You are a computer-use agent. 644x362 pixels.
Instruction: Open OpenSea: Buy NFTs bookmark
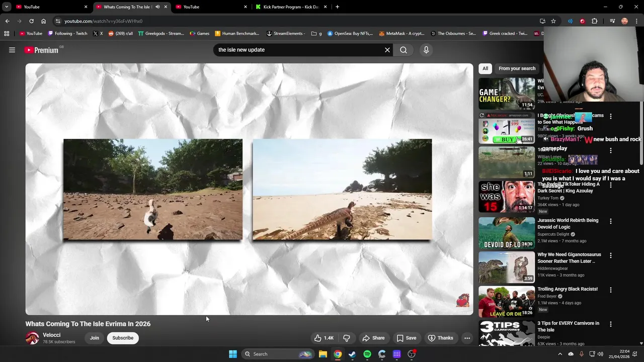pos(350,34)
